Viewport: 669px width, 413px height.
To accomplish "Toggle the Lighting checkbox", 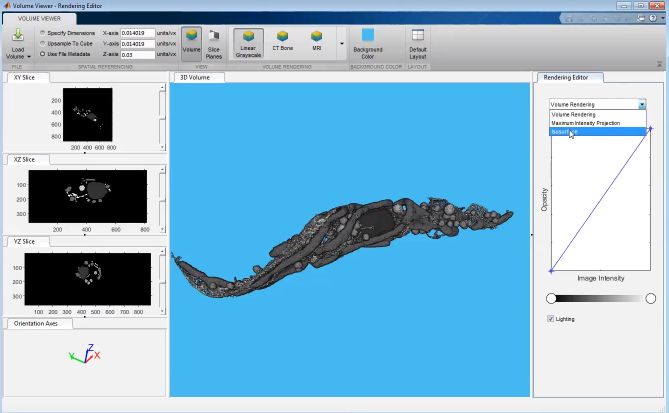I will 551,319.
